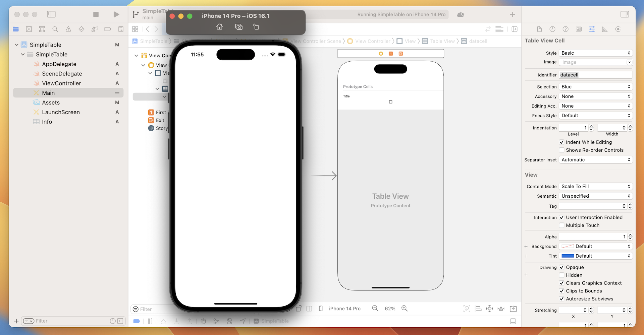Click View Controller in the breadcrumb bar
The height and width of the screenshot is (335, 644).
pos(373,41)
